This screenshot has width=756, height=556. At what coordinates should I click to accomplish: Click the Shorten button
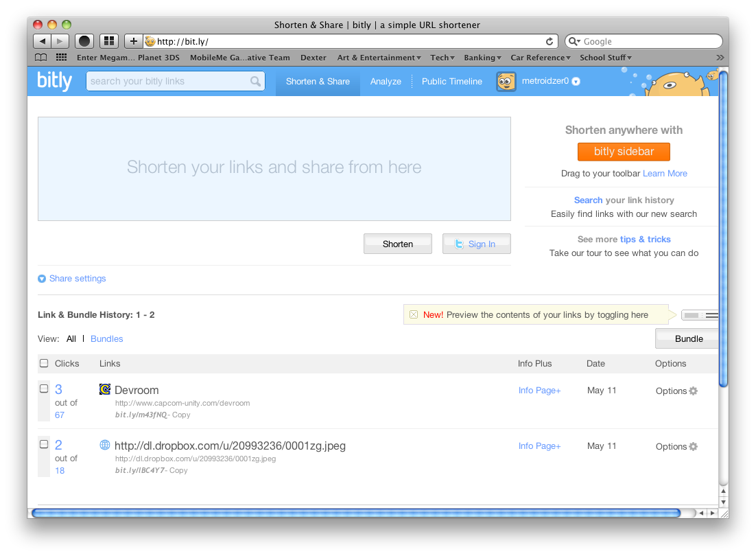(398, 244)
